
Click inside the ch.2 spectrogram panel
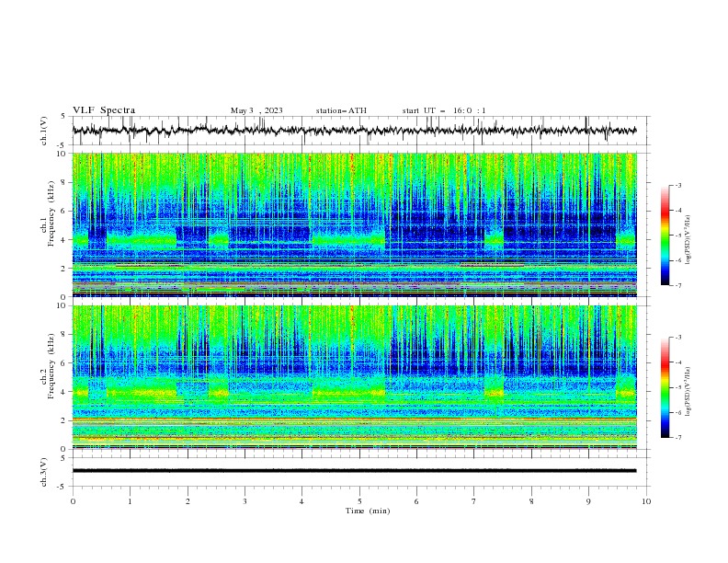(354, 377)
